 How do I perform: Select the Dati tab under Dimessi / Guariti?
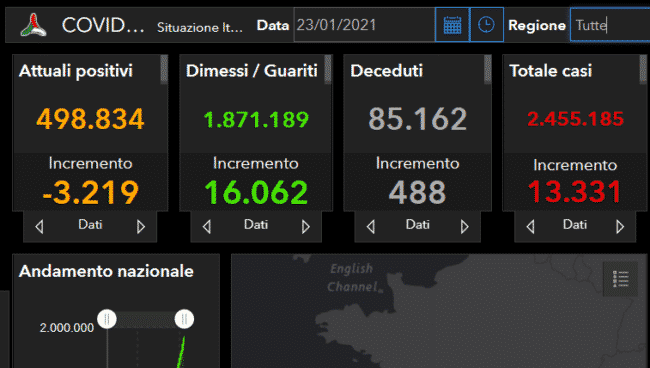tap(256, 225)
